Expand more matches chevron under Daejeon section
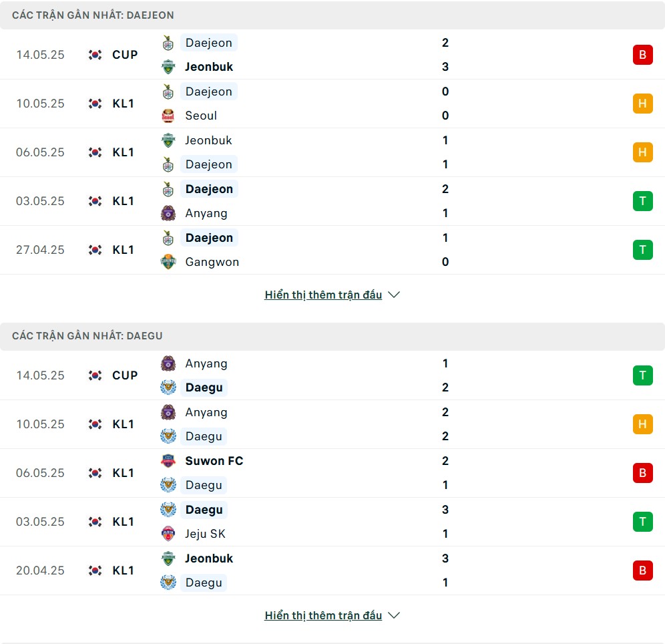 tap(394, 295)
